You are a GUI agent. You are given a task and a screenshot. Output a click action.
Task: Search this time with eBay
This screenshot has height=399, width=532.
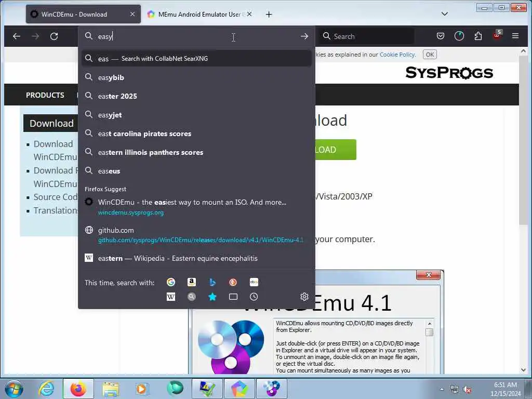point(254,282)
